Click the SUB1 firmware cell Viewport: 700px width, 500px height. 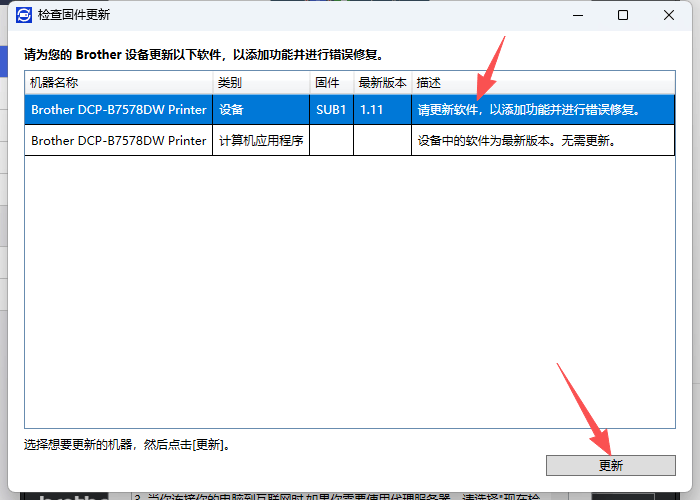[331, 109]
